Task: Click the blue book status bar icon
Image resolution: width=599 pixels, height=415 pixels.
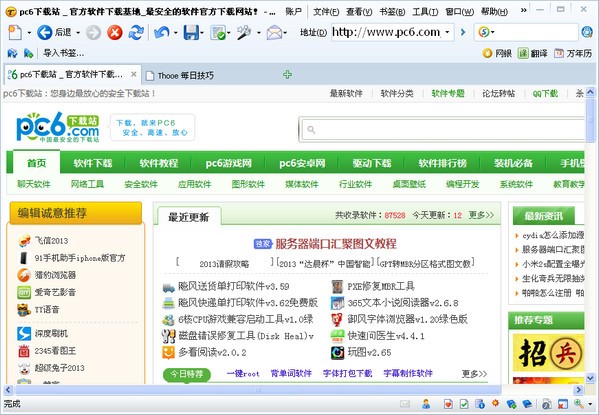Action: 527,404
